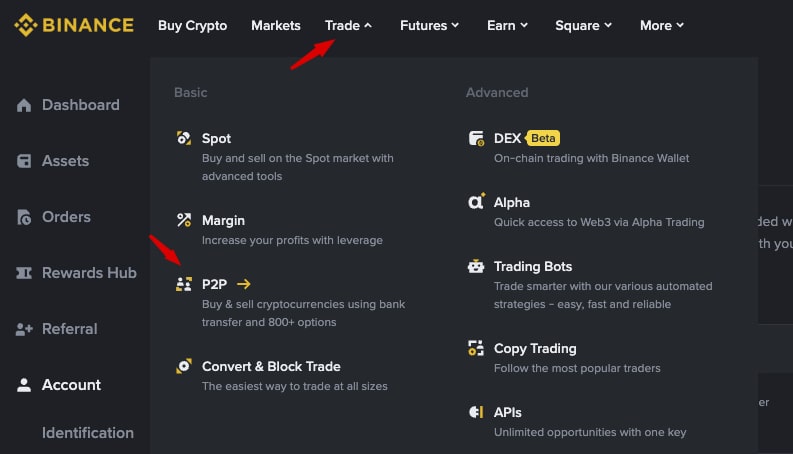
Task: Collapse the Trade menu chevron
Action: pos(368,25)
